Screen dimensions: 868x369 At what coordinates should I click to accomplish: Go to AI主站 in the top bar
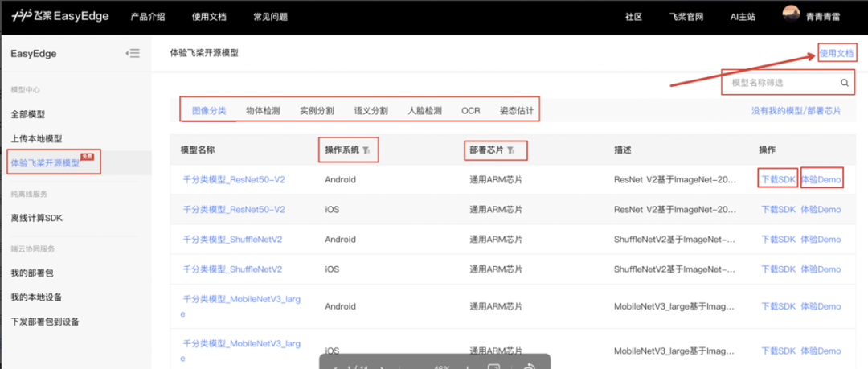[x=742, y=17]
